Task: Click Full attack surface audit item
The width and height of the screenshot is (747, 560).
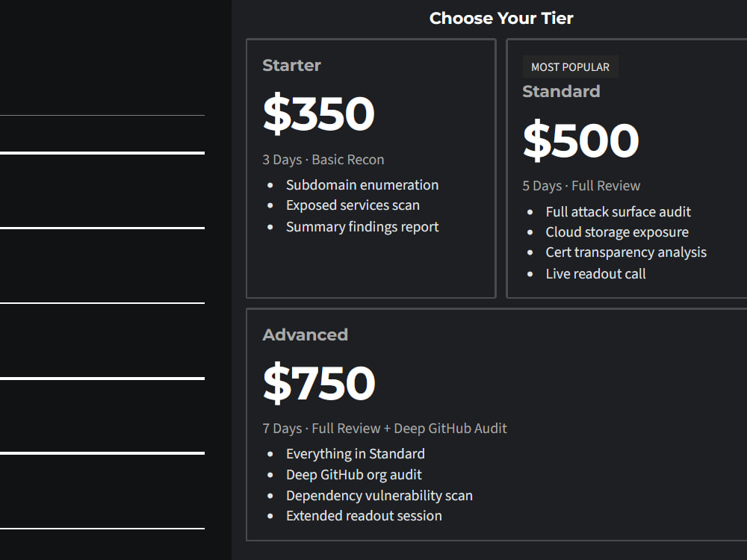Action: tap(618, 211)
